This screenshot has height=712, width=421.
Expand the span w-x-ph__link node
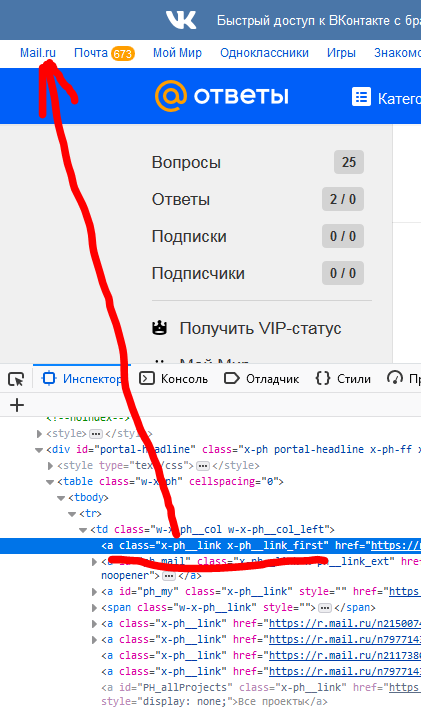(94, 608)
